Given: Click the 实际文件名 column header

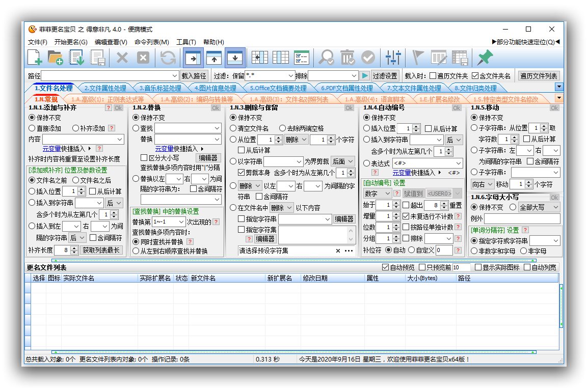Looking at the screenshot, I should pos(100,278).
